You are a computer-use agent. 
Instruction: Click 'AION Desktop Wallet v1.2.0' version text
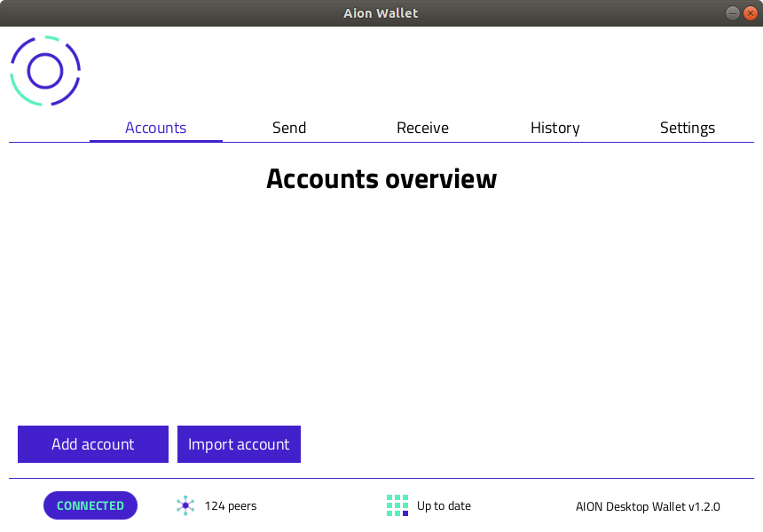click(x=648, y=506)
